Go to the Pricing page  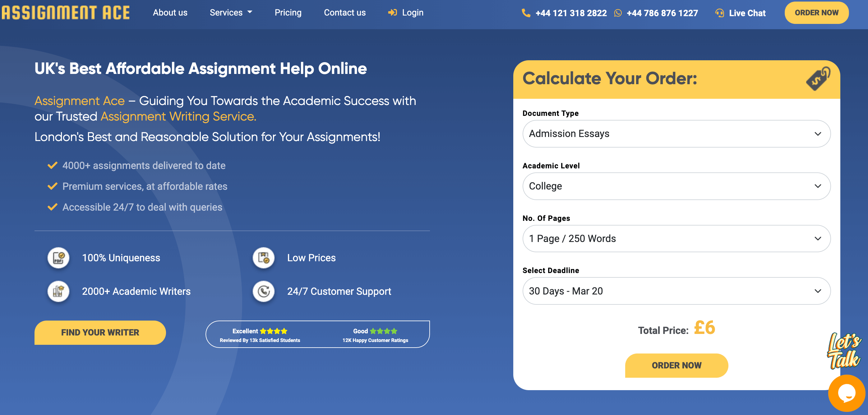tap(288, 13)
